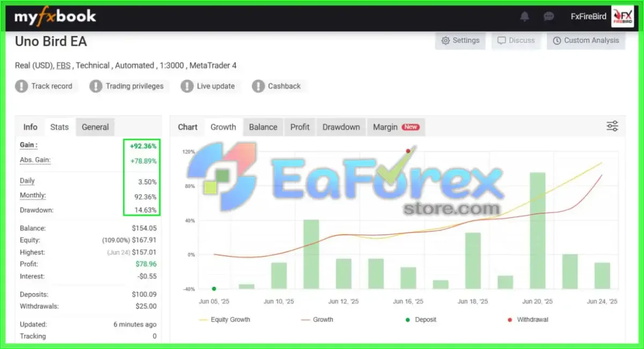
Task: Open the FxFireBird username menu
Action: (588, 16)
